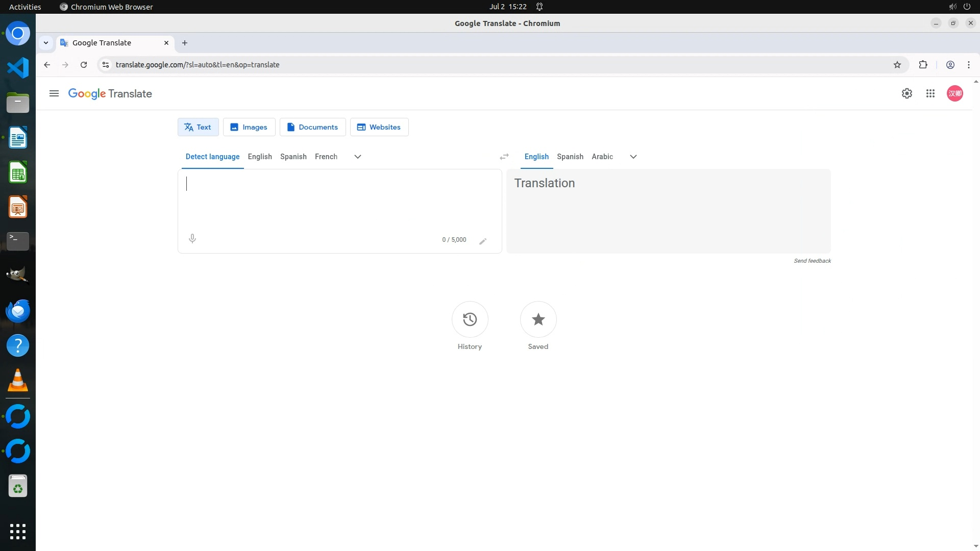Image resolution: width=980 pixels, height=551 pixels.
Task: Select French as source language
Action: coord(326,157)
